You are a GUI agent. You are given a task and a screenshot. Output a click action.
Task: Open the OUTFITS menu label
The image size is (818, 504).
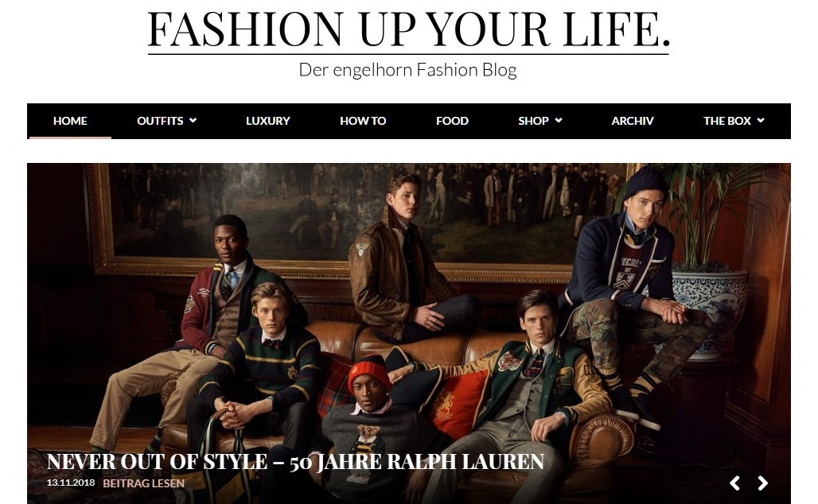pos(160,121)
